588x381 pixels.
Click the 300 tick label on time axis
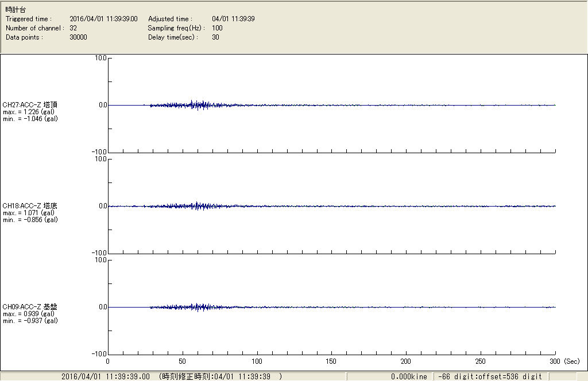(555, 361)
